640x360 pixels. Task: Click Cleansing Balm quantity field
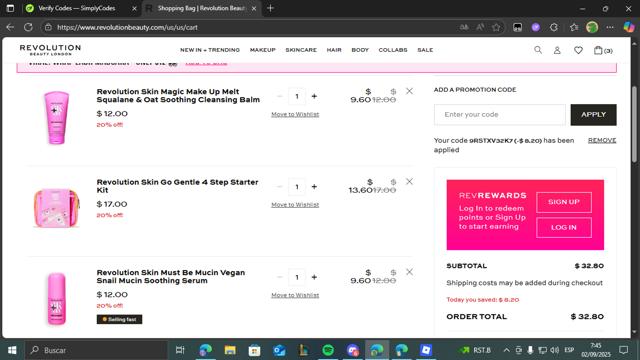[x=297, y=96]
